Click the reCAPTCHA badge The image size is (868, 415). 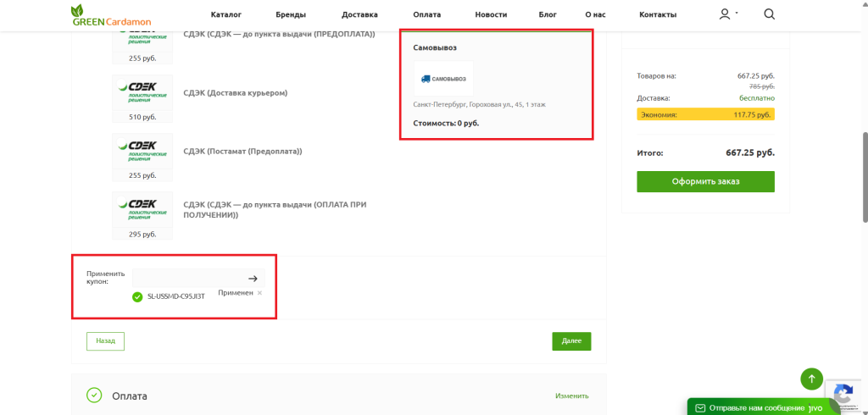coord(843,396)
